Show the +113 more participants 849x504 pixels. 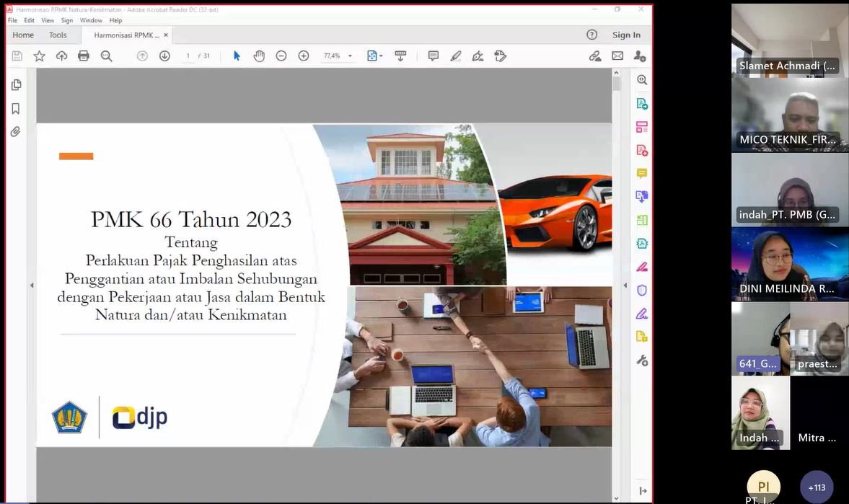pos(817,487)
